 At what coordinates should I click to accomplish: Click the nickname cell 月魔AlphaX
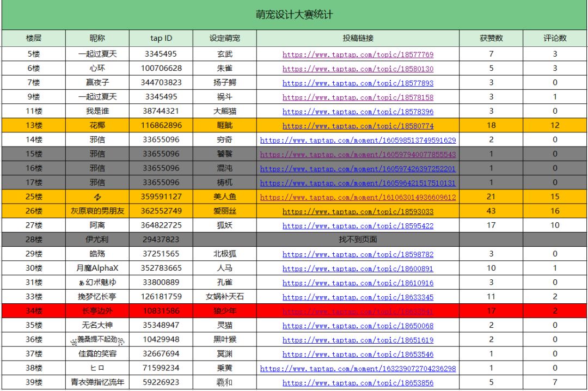tap(97, 268)
